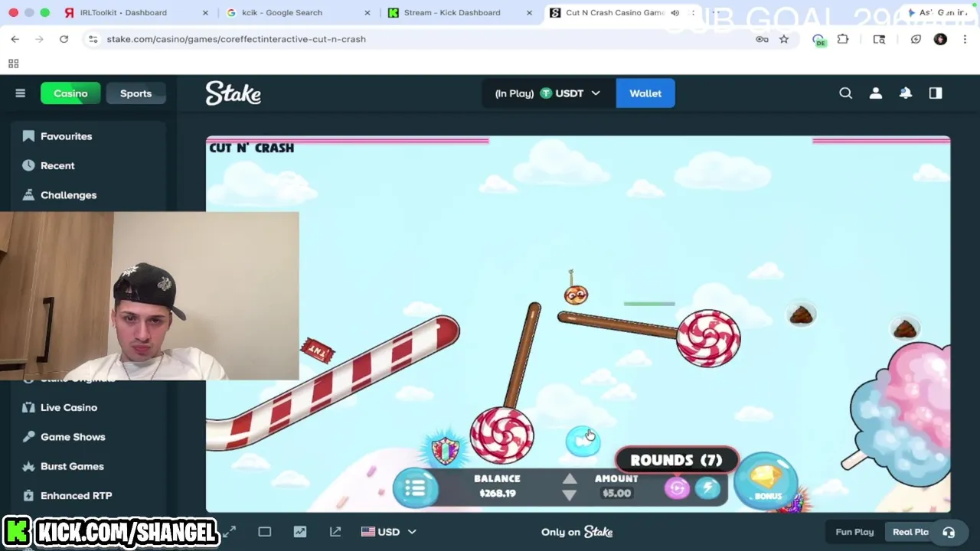Screen dimensions: 980x551
Task: Toggle the pink autoplay rounds button
Action: [x=677, y=487]
